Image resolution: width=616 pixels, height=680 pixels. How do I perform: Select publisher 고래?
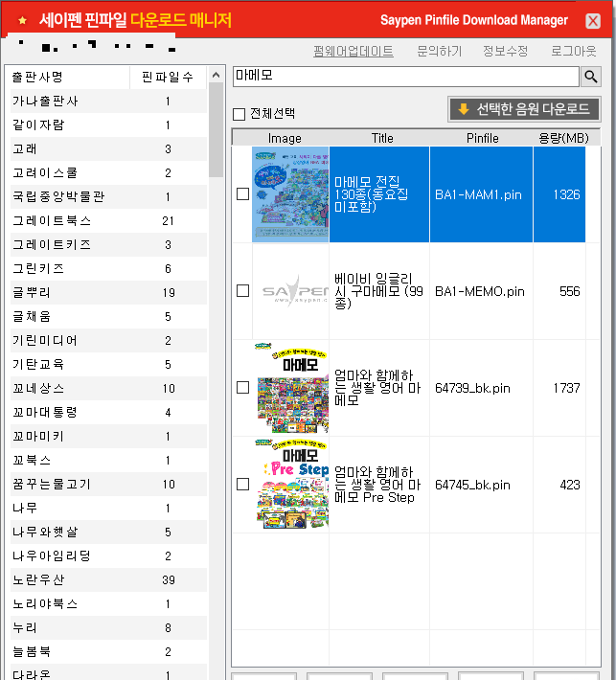click(x=108, y=148)
